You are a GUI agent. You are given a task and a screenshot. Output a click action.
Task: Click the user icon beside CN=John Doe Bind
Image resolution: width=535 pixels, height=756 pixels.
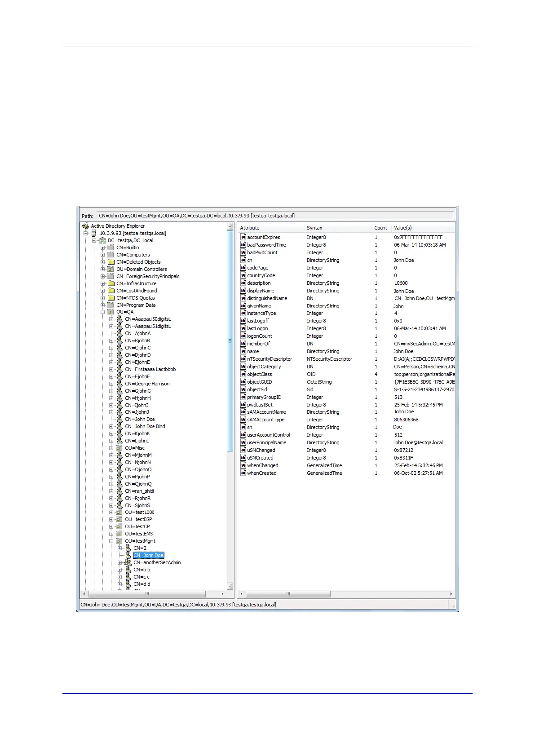(119, 426)
